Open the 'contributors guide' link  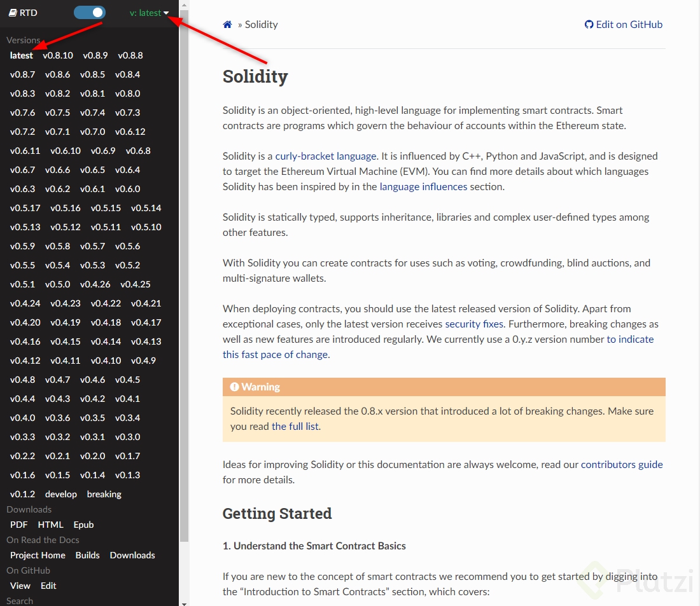click(622, 465)
